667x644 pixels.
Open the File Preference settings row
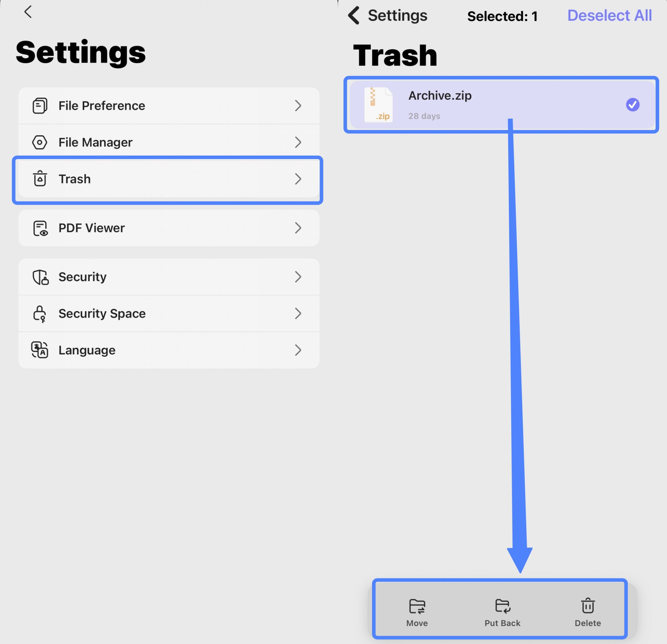tap(169, 106)
